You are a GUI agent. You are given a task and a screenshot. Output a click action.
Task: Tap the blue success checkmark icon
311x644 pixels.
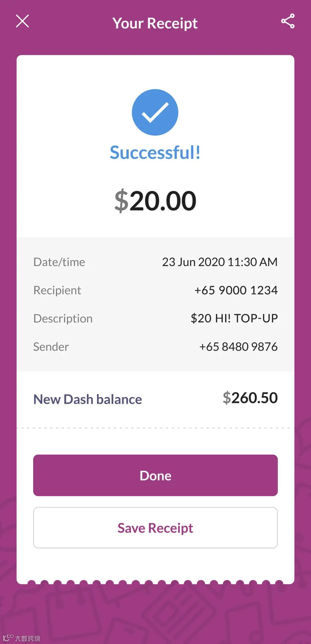[155, 112]
